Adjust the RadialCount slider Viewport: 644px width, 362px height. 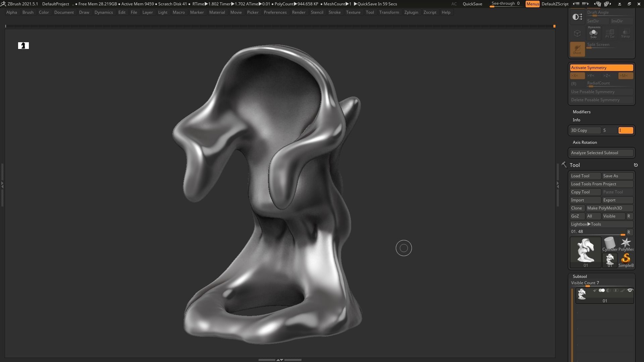[609, 84]
